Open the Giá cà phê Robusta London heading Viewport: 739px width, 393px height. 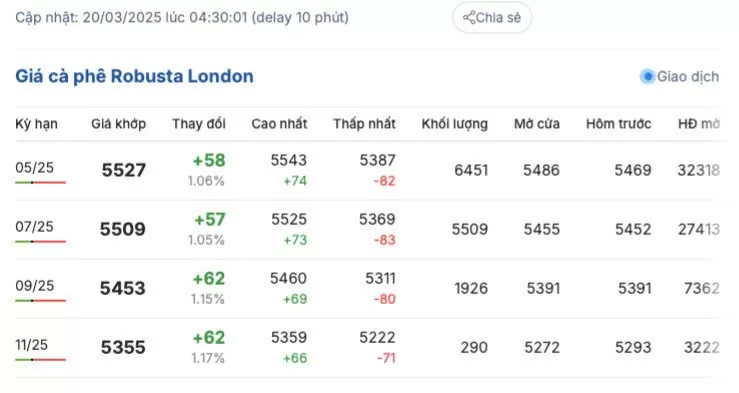pos(134,76)
